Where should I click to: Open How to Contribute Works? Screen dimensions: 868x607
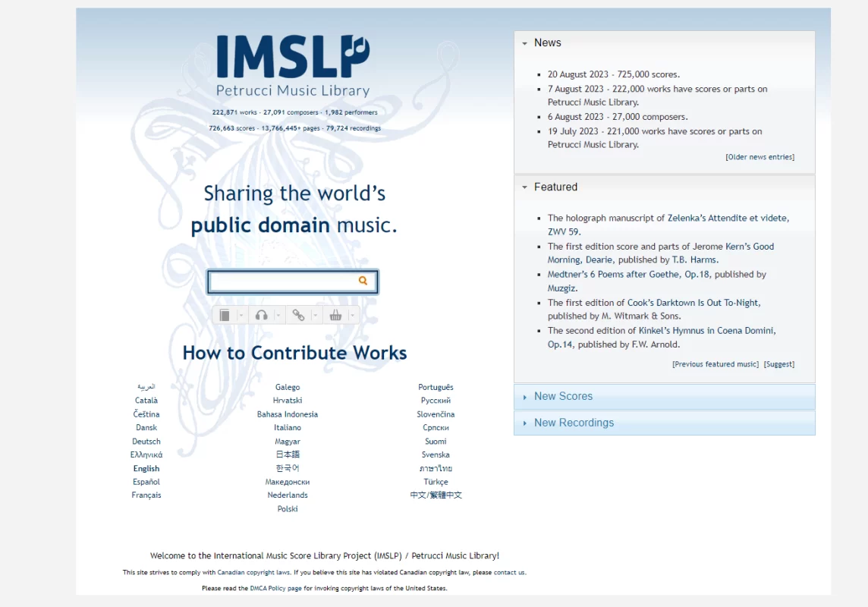(x=294, y=353)
